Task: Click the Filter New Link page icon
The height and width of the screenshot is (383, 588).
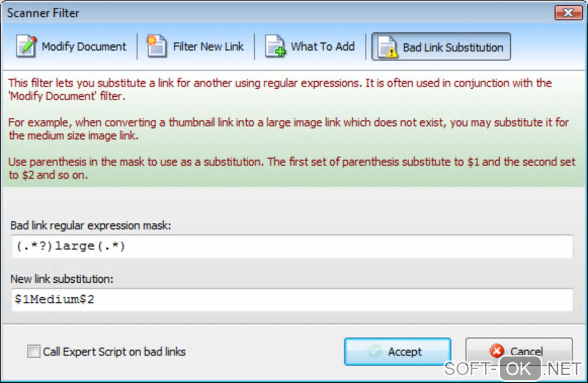Action: tap(157, 47)
